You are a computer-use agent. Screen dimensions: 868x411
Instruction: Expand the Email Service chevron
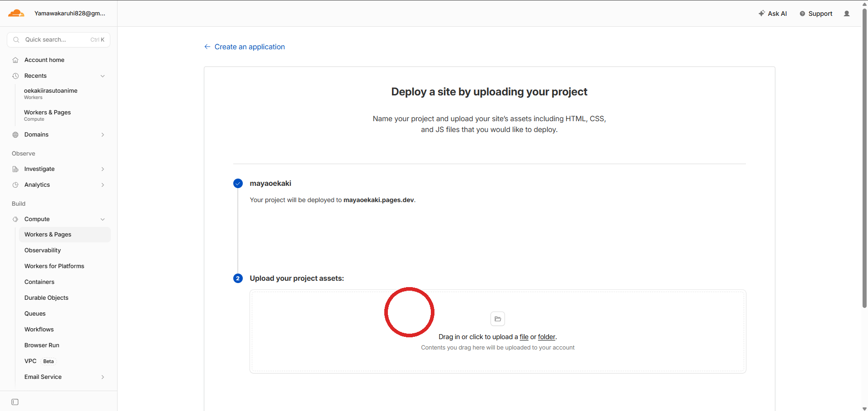coord(103,377)
